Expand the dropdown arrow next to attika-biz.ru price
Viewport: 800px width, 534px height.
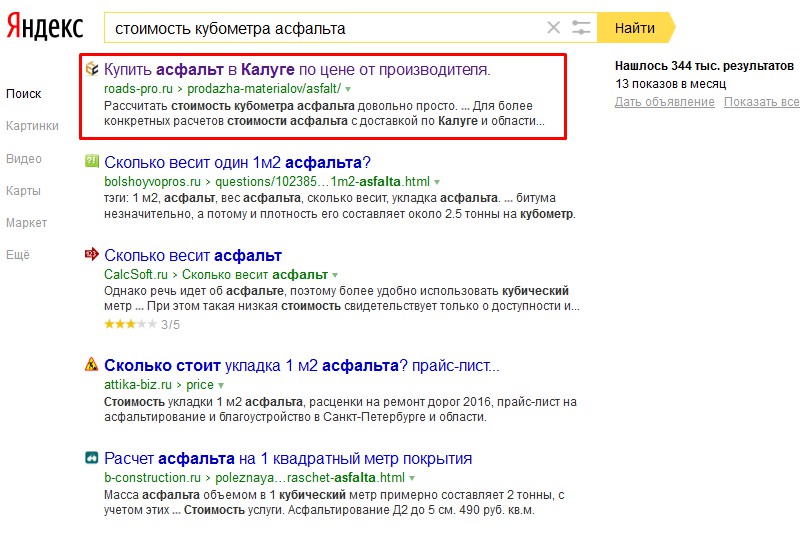[x=221, y=385]
